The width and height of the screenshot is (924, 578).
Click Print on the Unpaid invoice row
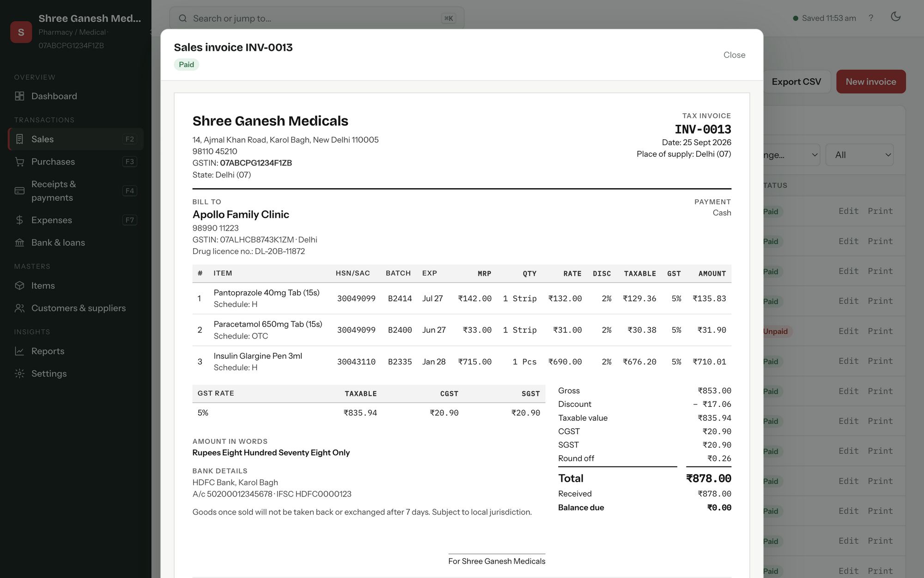click(880, 331)
